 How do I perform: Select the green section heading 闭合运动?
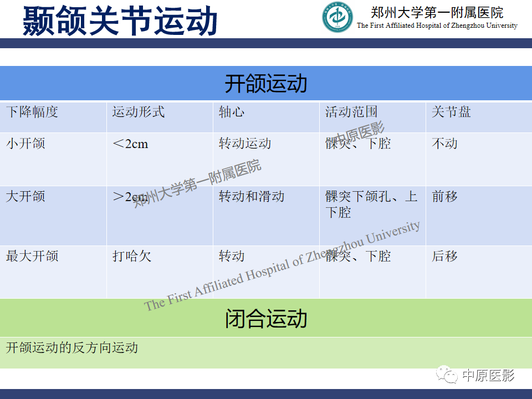tap(266, 319)
